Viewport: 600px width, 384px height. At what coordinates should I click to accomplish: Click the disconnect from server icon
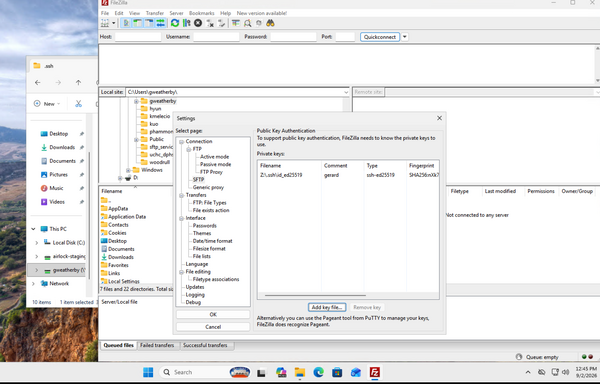coord(210,23)
